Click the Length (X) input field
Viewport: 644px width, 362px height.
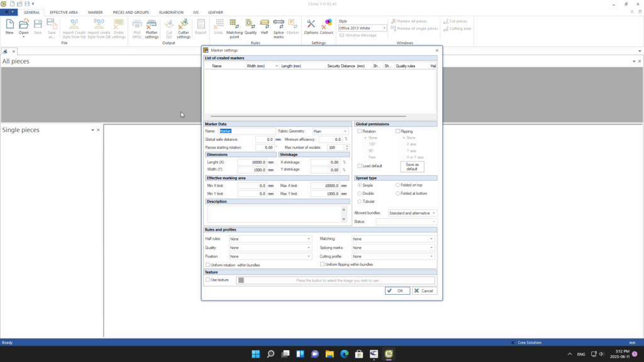point(254,162)
